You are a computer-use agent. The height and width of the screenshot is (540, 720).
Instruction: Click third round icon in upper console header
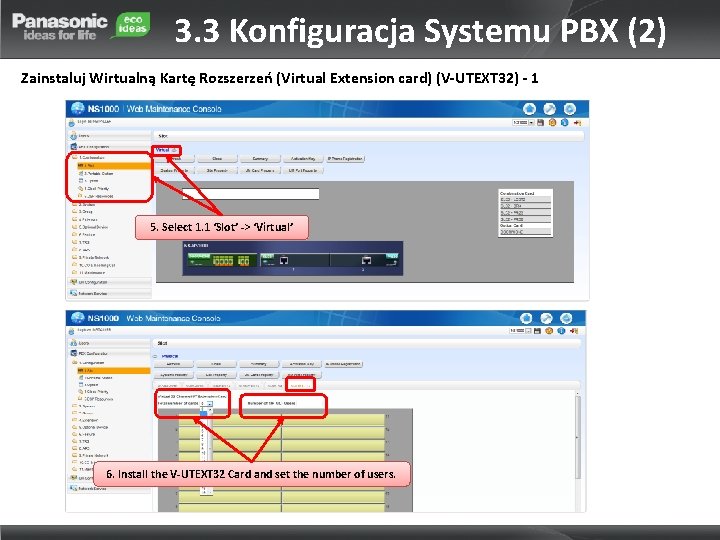click(570, 109)
